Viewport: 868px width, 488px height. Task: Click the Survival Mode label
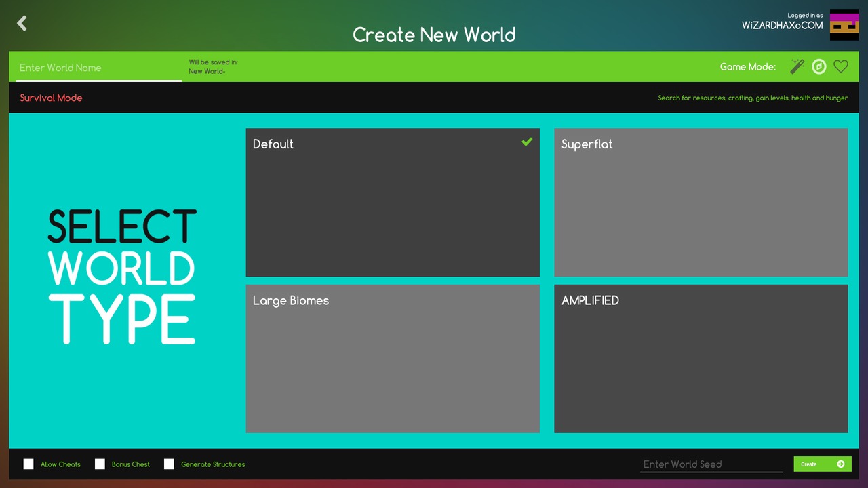[51, 98]
